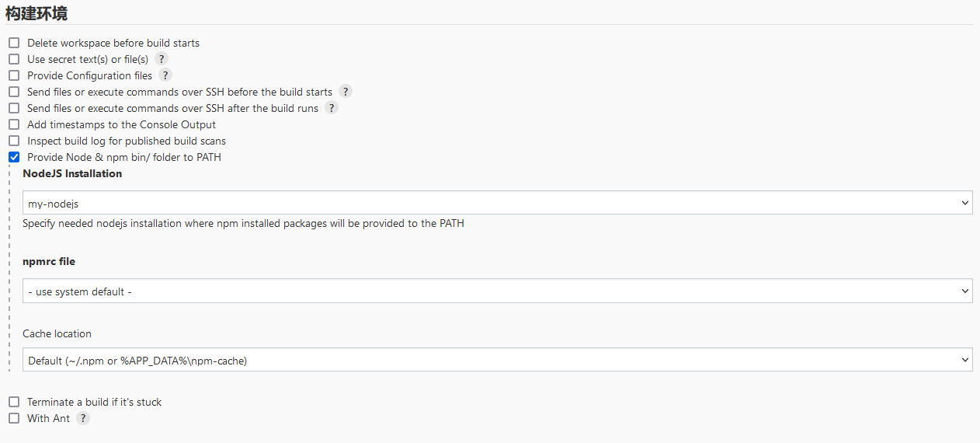Tick Use secret text(s) or file(s) checkbox
The height and width of the screenshot is (443, 980).
coord(14,59)
